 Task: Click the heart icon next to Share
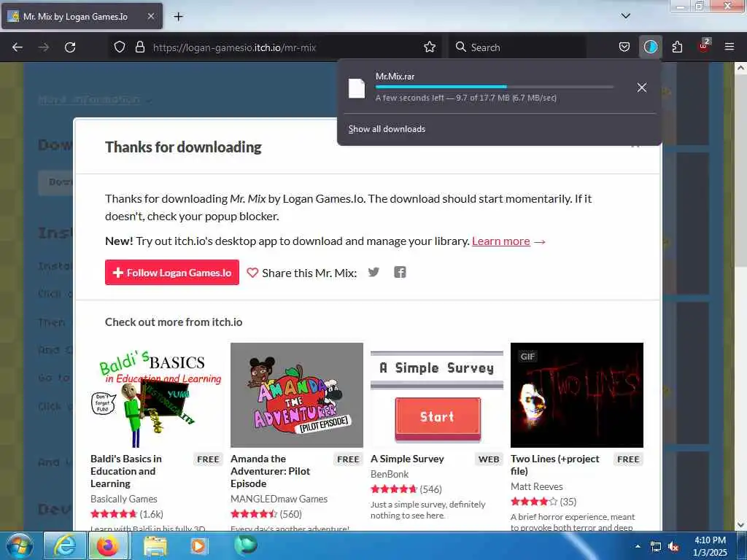point(252,273)
